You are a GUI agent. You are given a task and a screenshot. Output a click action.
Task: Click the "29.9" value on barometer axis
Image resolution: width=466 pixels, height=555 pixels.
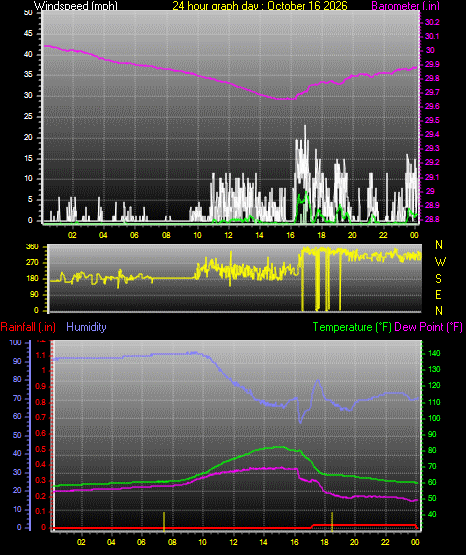click(432, 64)
